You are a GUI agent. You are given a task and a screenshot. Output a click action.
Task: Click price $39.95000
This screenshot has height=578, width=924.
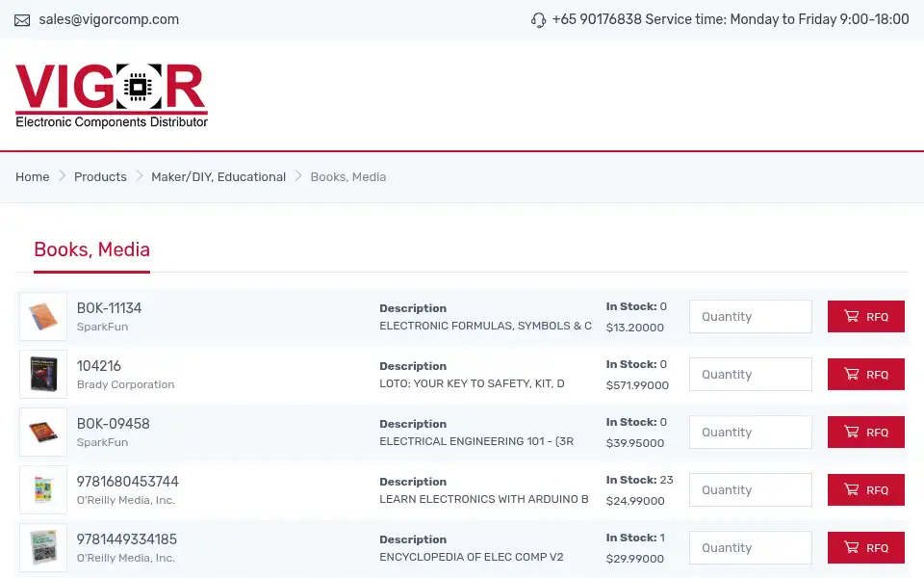[634, 443]
